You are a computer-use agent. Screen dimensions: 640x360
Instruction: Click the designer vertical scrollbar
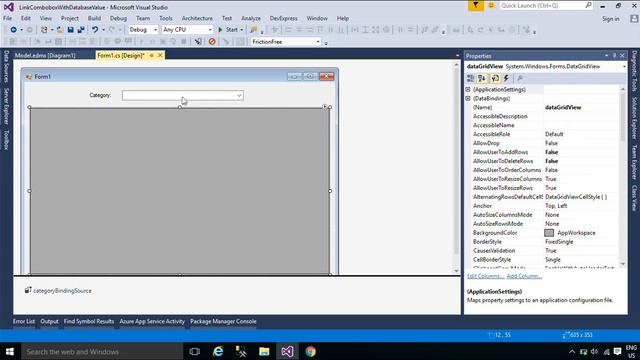(456, 167)
